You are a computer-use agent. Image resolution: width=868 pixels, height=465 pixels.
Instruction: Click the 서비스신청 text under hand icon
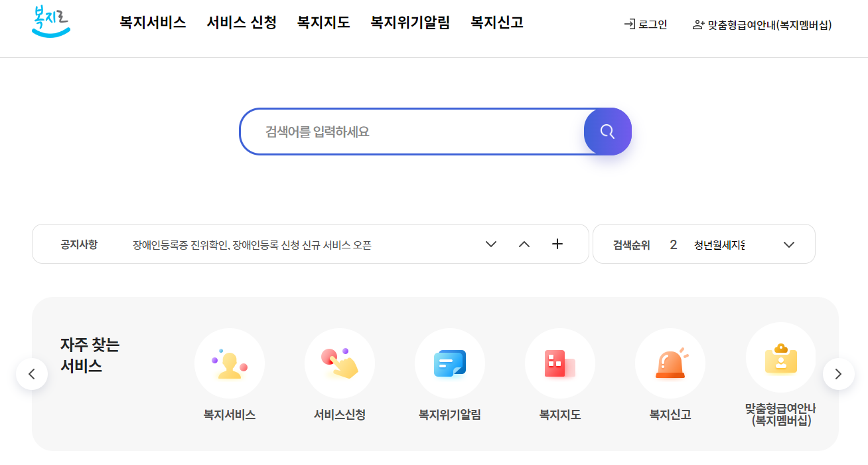coord(340,415)
